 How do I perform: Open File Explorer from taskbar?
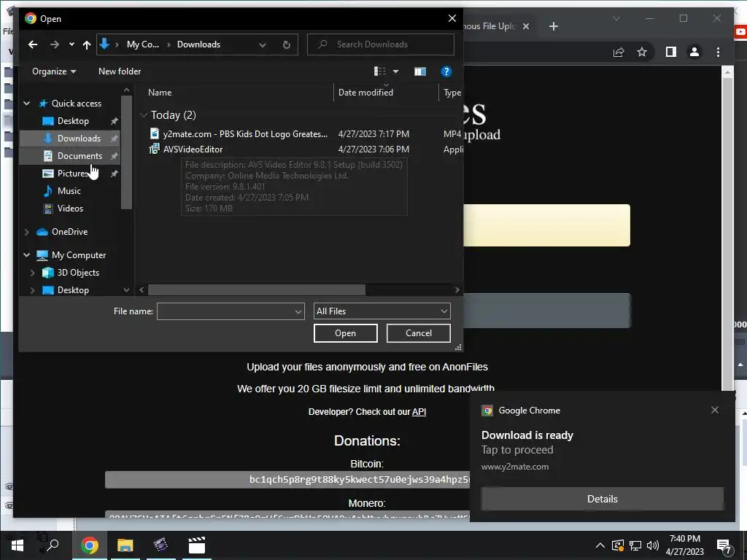[125, 545]
